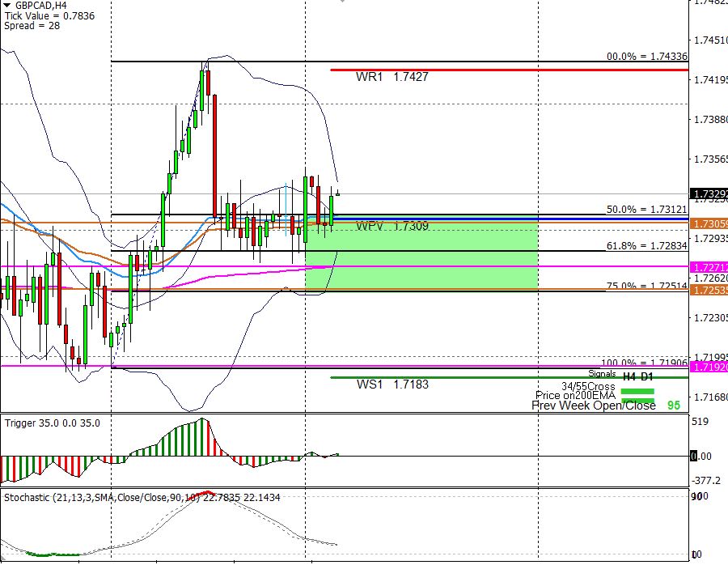Click the Fibonacci 100.0% level label
Viewport: 728px width, 565px height.
pos(643,363)
